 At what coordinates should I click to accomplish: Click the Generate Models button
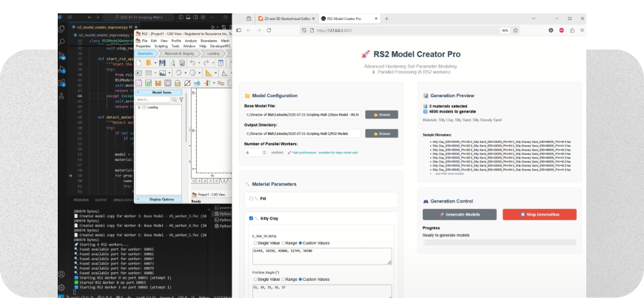[x=459, y=214]
